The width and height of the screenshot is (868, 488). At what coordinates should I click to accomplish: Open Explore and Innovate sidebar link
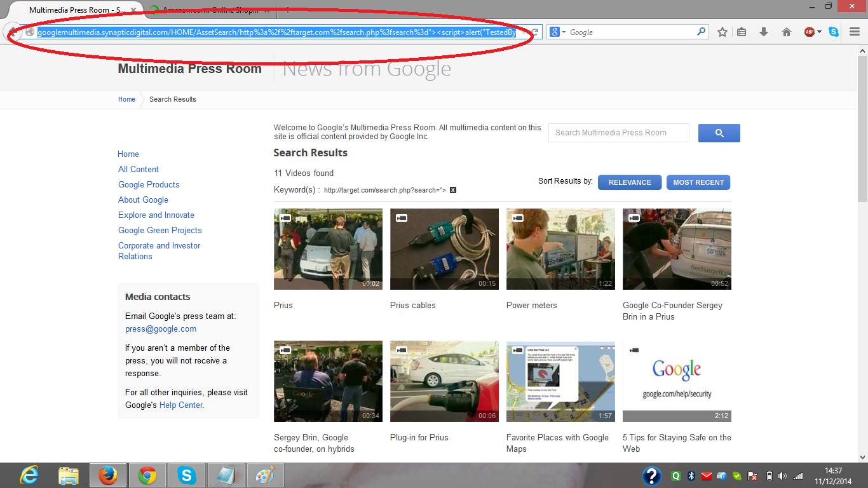pyautogui.click(x=156, y=215)
